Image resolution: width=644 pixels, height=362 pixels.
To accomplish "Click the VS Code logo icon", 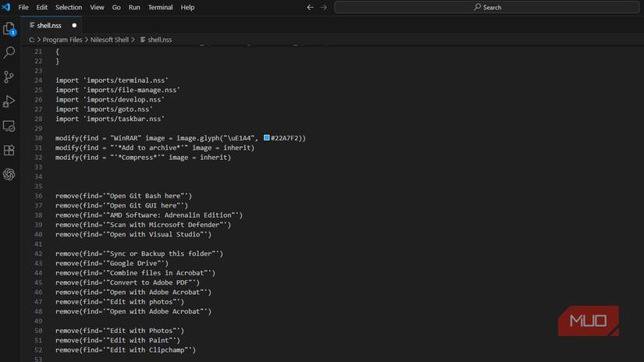I will pos(5,7).
